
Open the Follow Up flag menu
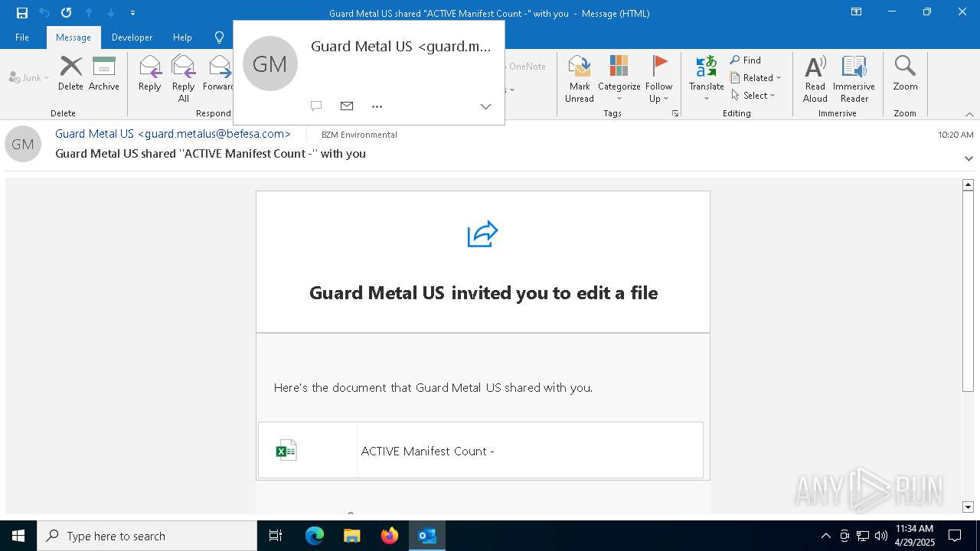click(658, 78)
